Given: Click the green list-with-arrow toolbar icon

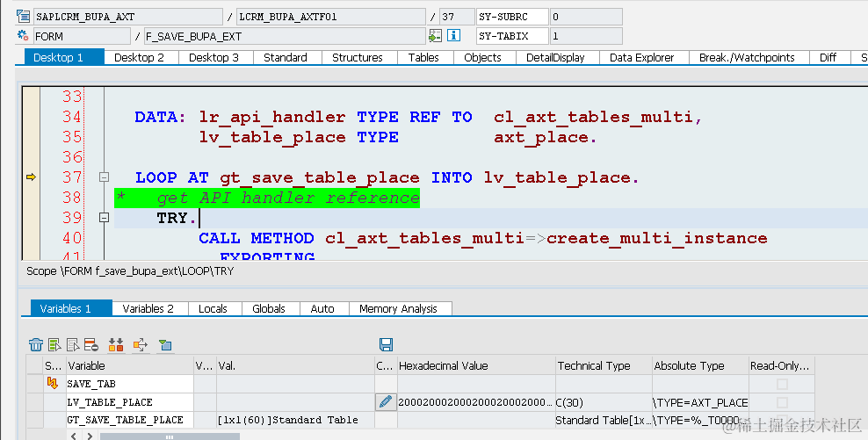Looking at the screenshot, I should pyautogui.click(x=54, y=345).
